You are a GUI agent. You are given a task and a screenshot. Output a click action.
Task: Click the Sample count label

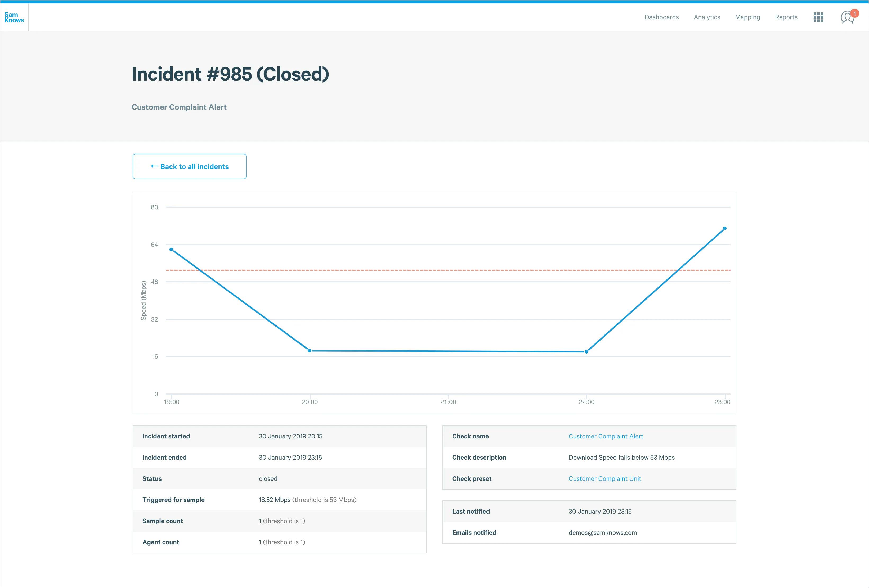pos(162,521)
